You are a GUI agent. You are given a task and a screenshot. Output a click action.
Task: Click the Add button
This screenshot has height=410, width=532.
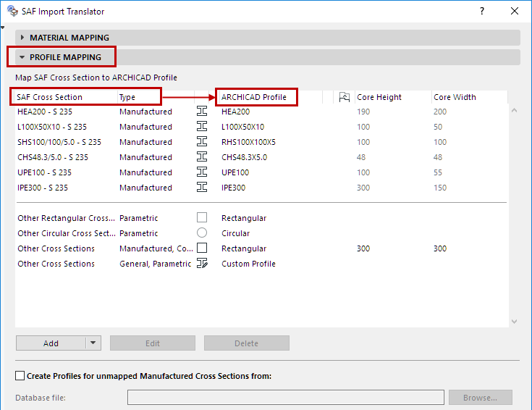pyautogui.click(x=51, y=343)
